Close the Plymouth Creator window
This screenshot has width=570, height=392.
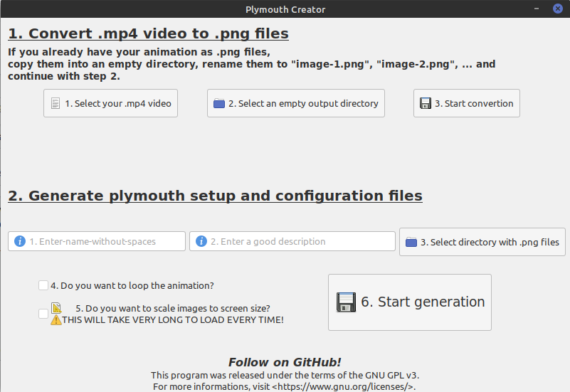pyautogui.click(x=558, y=9)
